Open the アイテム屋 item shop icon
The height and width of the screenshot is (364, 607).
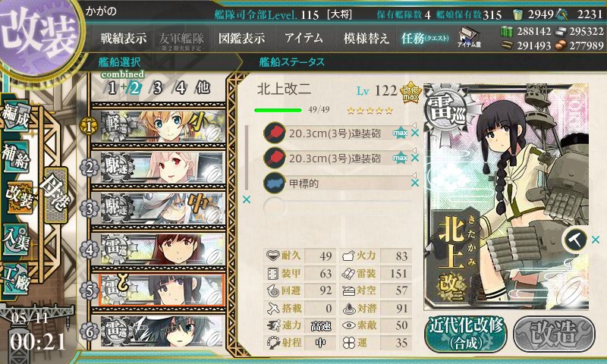[469, 36]
